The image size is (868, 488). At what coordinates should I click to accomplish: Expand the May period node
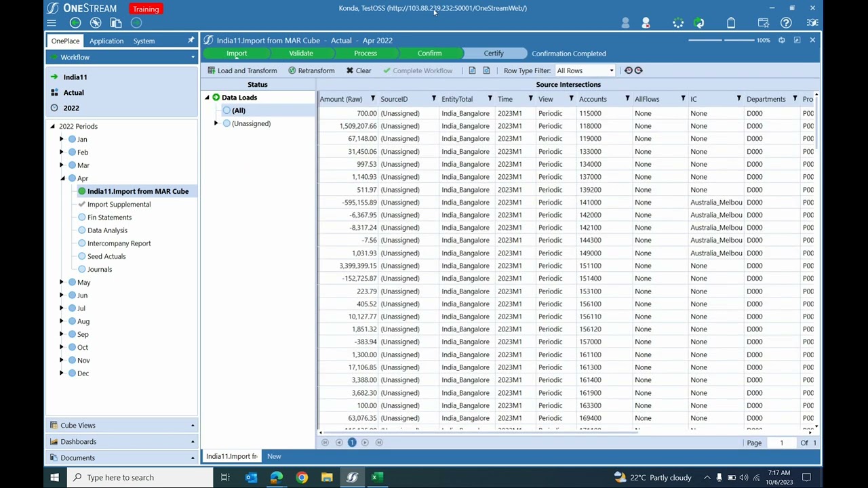point(62,282)
